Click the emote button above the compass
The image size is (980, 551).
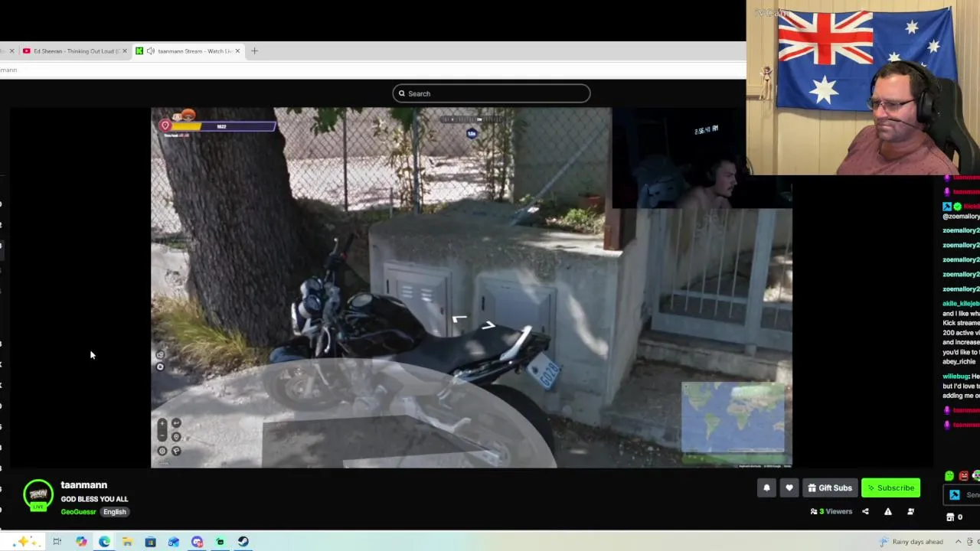[160, 354]
